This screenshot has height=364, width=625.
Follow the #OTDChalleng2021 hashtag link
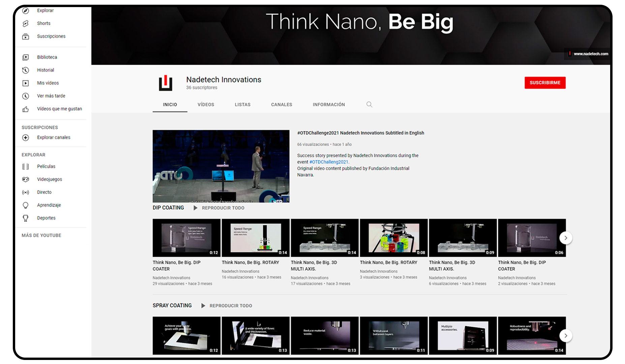click(328, 162)
